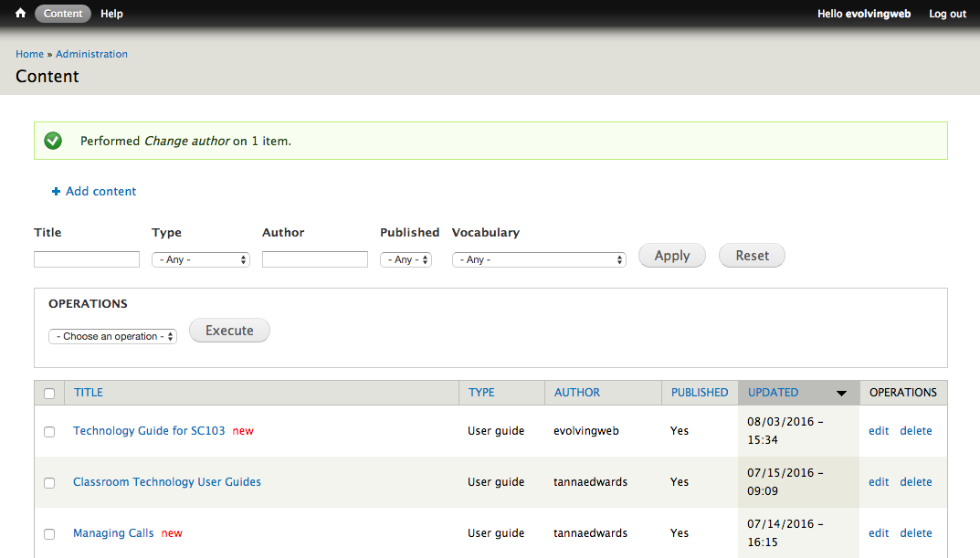Open the Help menu item
The width and height of the screenshot is (980, 558).
pyautogui.click(x=111, y=14)
